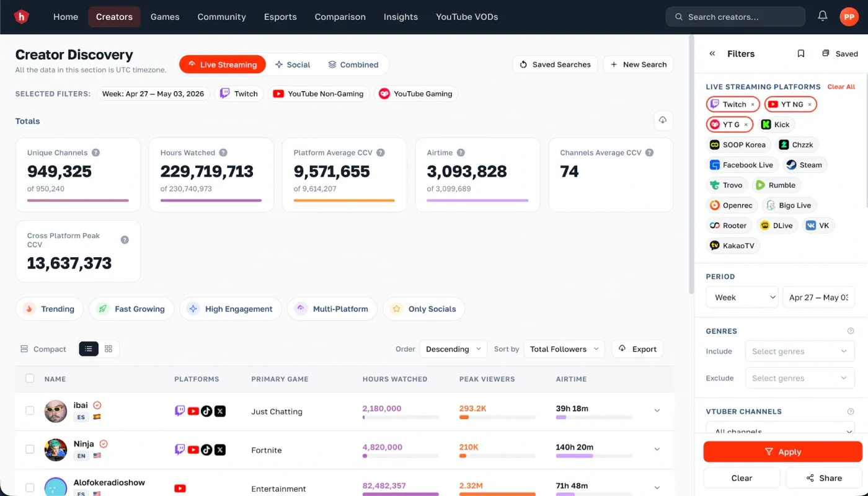Image resolution: width=868 pixels, height=496 pixels.
Task: Tick the checkbox for the ibai row
Action: [30, 410]
